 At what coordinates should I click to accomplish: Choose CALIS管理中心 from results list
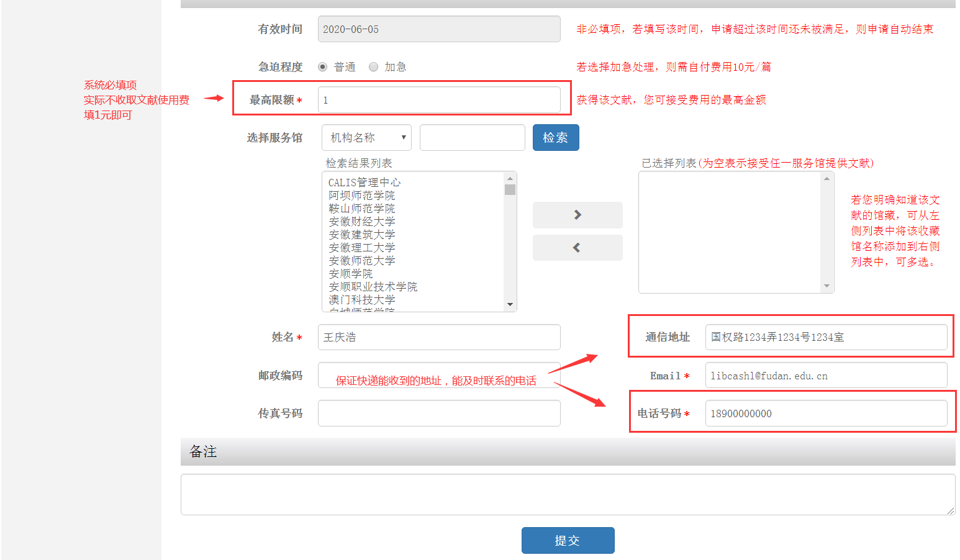click(365, 183)
